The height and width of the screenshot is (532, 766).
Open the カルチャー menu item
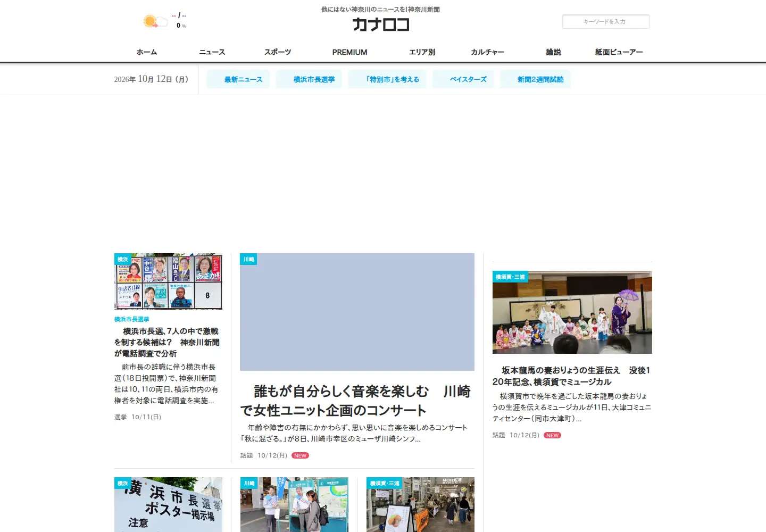pos(487,52)
